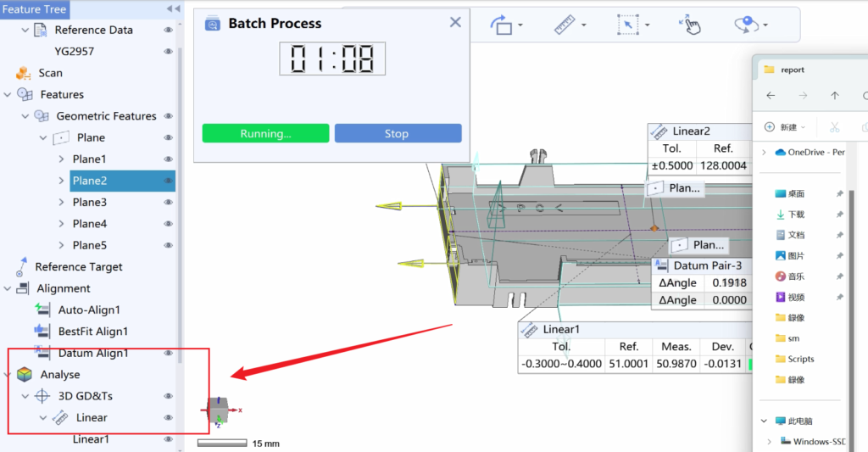This screenshot has width=868, height=452.
Task: Open selection tool dropdown arrow
Action: [647, 25]
